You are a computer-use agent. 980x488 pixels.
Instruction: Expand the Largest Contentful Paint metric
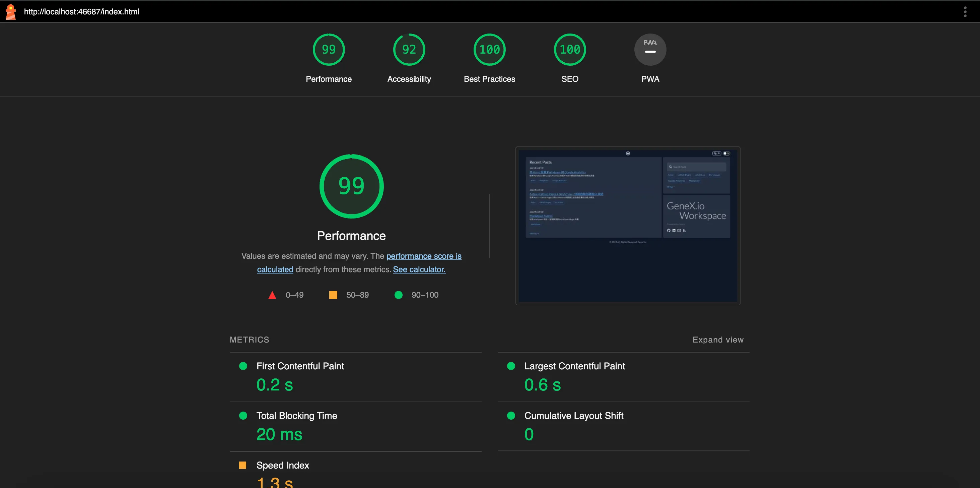tap(574, 366)
